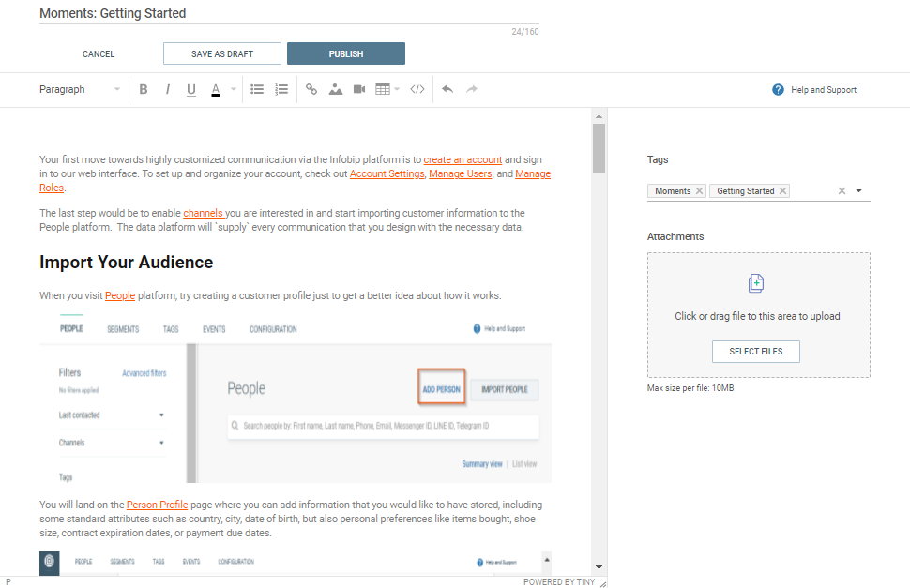Toggle underline formatting

(x=190, y=89)
